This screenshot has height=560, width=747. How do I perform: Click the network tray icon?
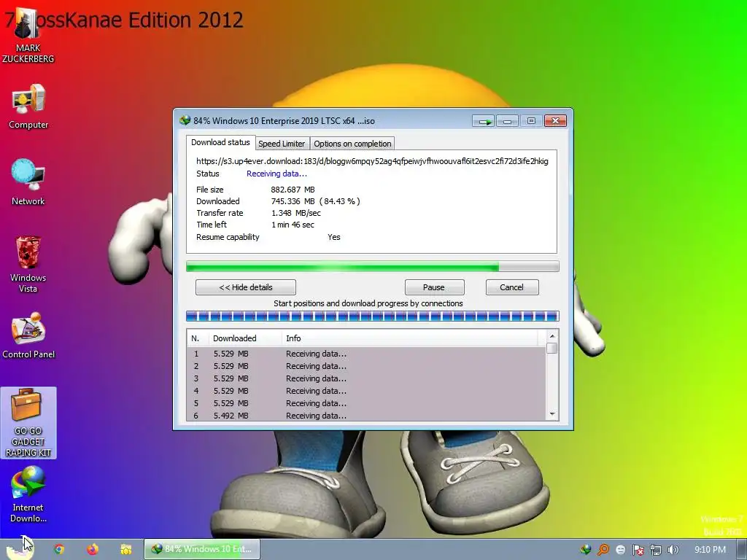click(656, 550)
